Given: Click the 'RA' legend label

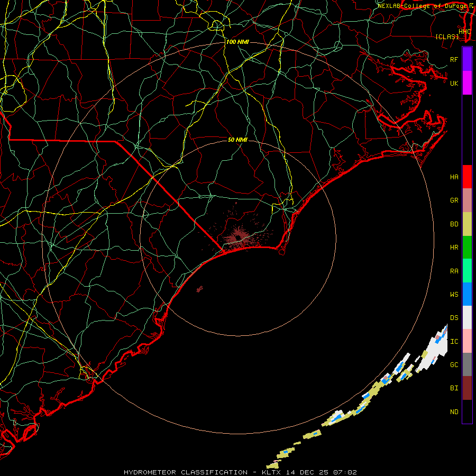Looking at the screenshot, I should click(x=454, y=271).
